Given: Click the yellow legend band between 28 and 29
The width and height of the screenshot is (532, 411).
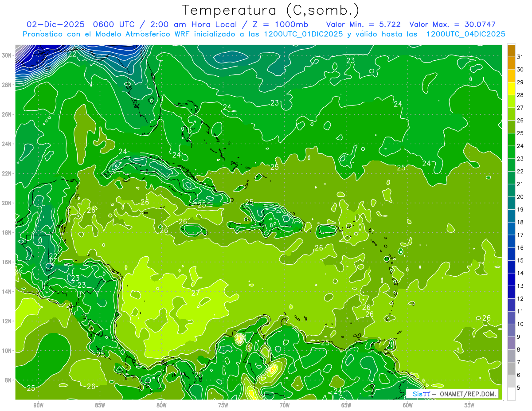Looking at the screenshot, I should (511, 89).
